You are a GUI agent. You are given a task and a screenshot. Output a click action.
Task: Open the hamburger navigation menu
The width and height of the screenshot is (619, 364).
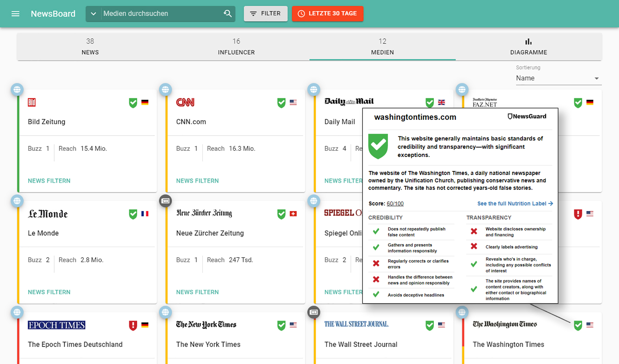point(15,14)
